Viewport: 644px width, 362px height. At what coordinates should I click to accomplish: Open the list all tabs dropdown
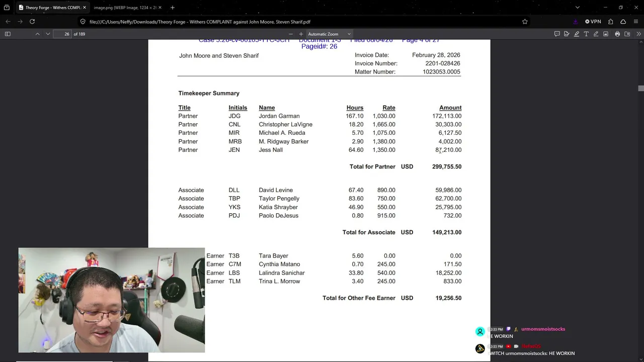tap(577, 8)
